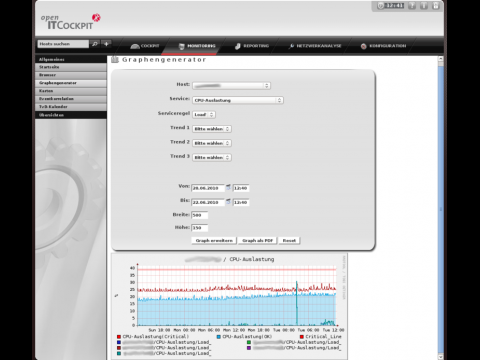Open the calendar picker for the Bis date
This screenshot has width=480, height=360.
[x=228, y=202]
